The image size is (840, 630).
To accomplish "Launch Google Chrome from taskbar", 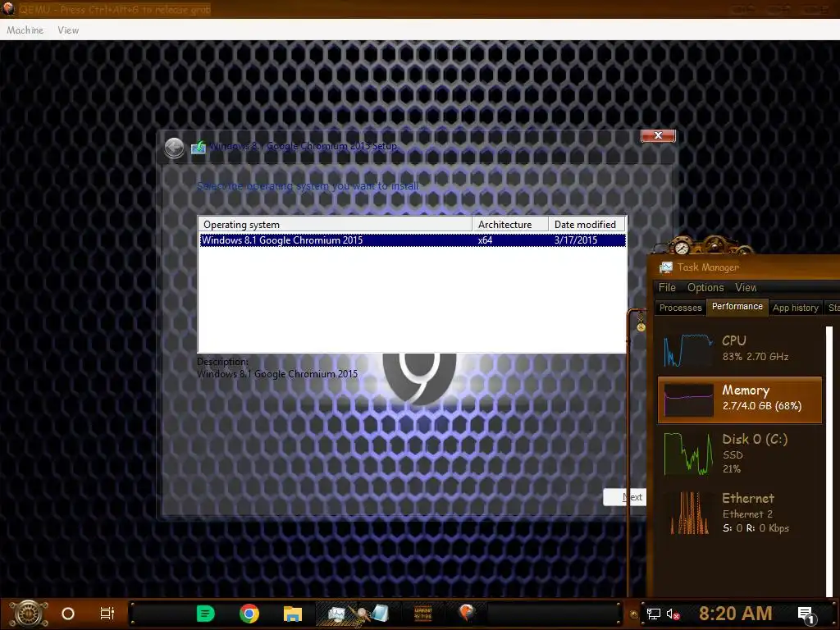I will pyautogui.click(x=249, y=614).
